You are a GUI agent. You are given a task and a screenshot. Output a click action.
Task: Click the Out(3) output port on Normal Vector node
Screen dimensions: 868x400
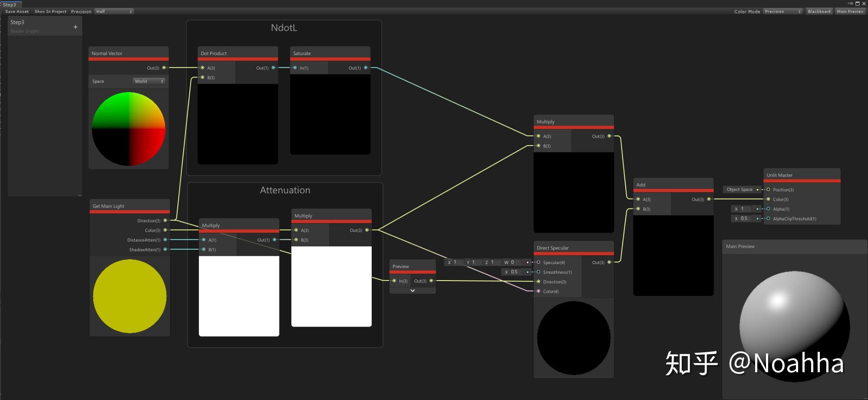(x=164, y=67)
